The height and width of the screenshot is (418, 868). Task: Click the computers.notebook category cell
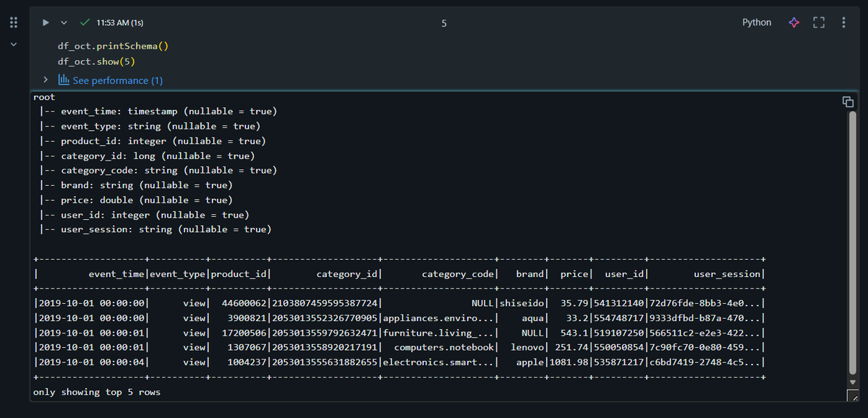[444, 347]
